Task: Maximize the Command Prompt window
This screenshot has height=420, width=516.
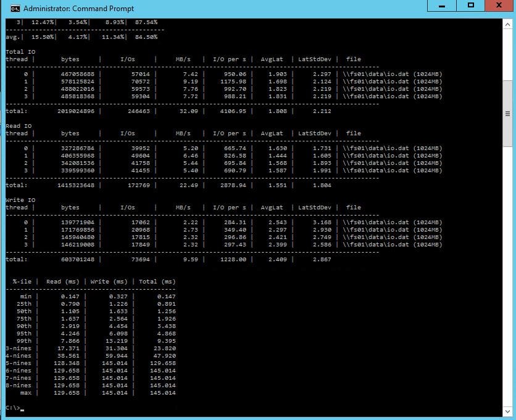Action: point(470,6)
